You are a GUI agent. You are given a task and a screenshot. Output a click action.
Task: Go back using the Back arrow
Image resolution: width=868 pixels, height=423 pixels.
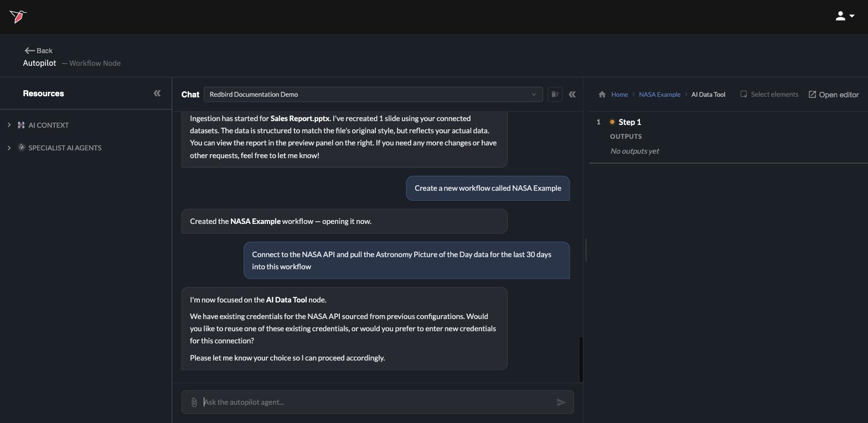click(38, 50)
